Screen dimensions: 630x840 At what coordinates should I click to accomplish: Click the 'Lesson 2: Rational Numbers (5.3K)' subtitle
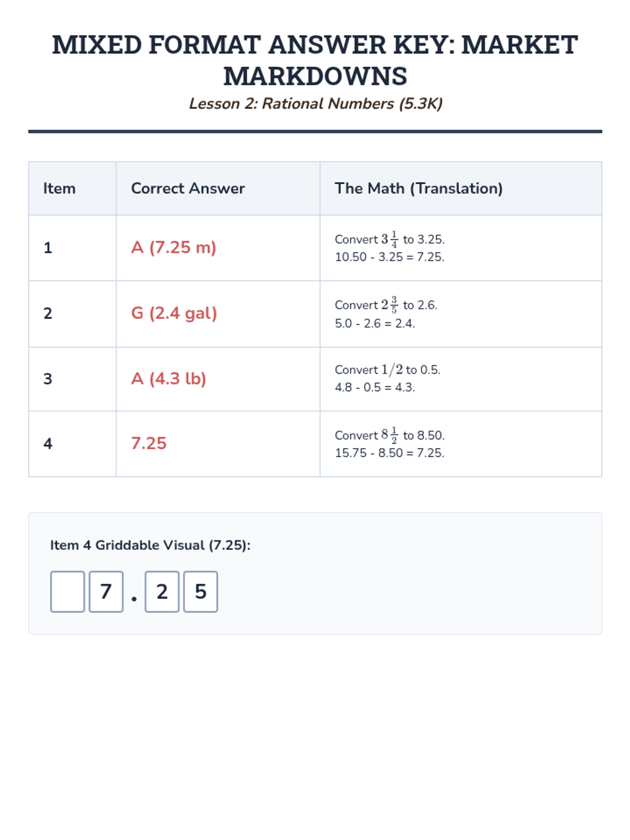click(316, 104)
